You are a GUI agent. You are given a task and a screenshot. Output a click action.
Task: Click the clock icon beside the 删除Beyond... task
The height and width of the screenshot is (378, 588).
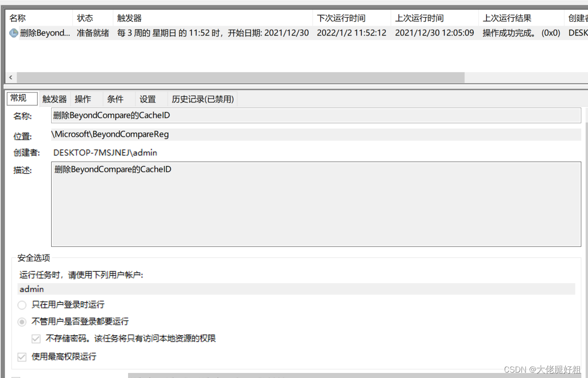pos(14,33)
